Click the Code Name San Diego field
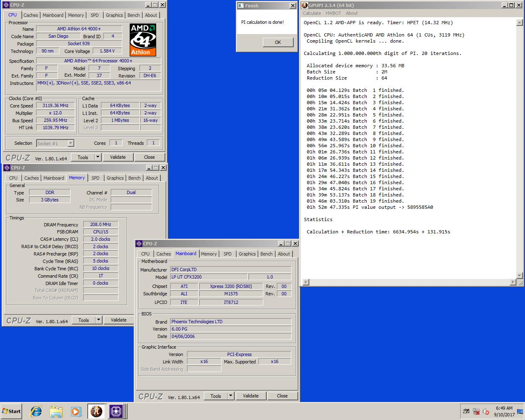This screenshot has width=525, height=420. (58, 36)
